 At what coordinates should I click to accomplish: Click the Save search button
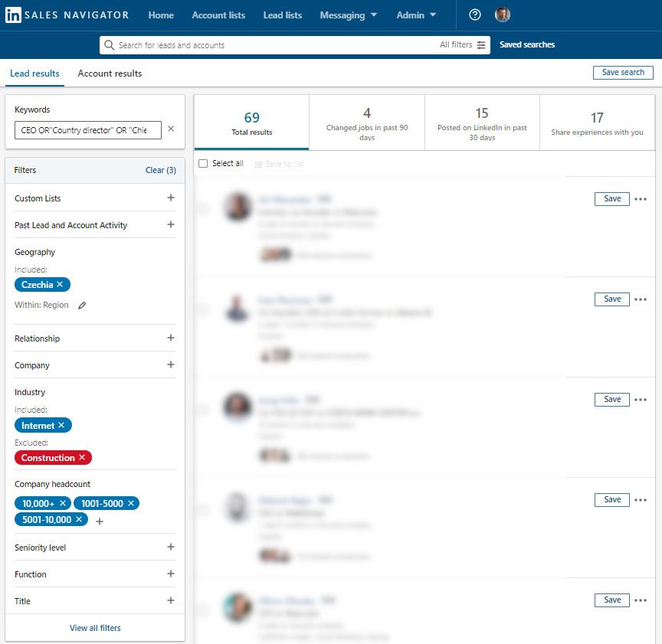tap(623, 72)
